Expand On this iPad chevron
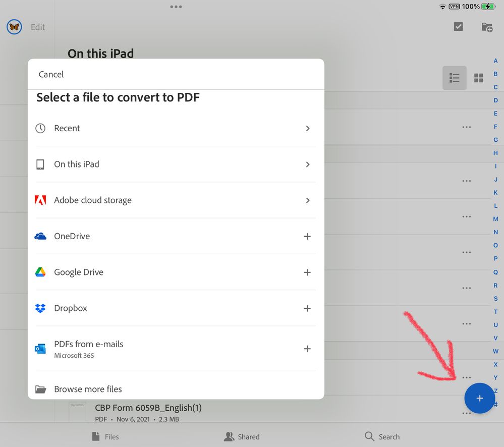The width and height of the screenshot is (504, 447). pos(308,164)
